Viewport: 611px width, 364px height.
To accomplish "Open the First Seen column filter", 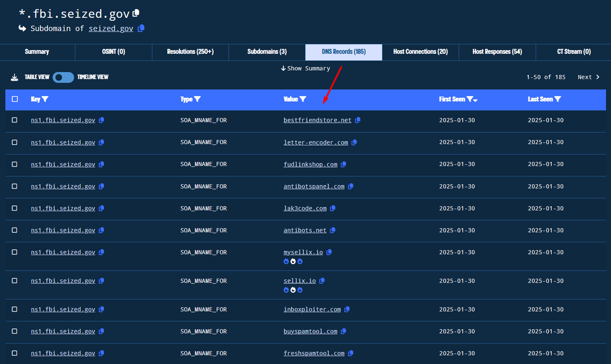I will [470, 99].
